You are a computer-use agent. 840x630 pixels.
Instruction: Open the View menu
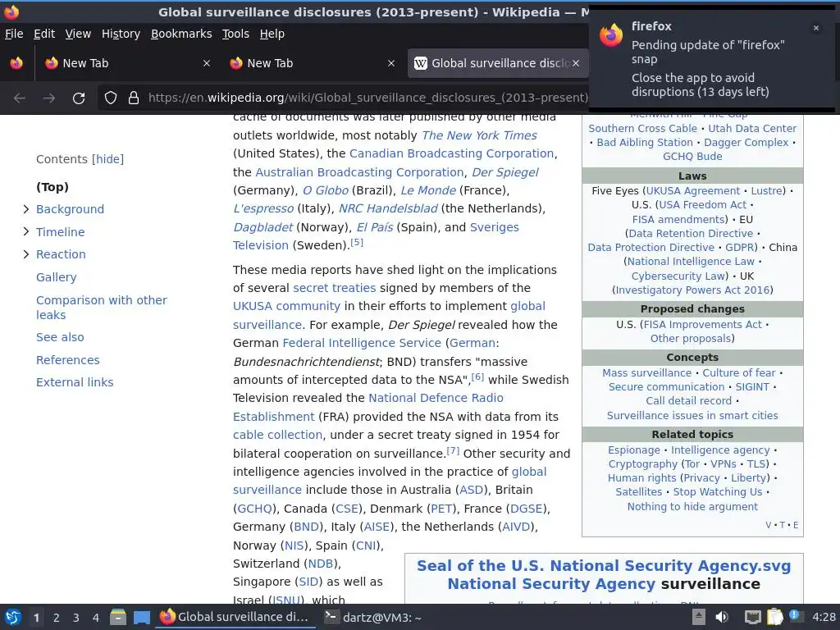[78, 34]
